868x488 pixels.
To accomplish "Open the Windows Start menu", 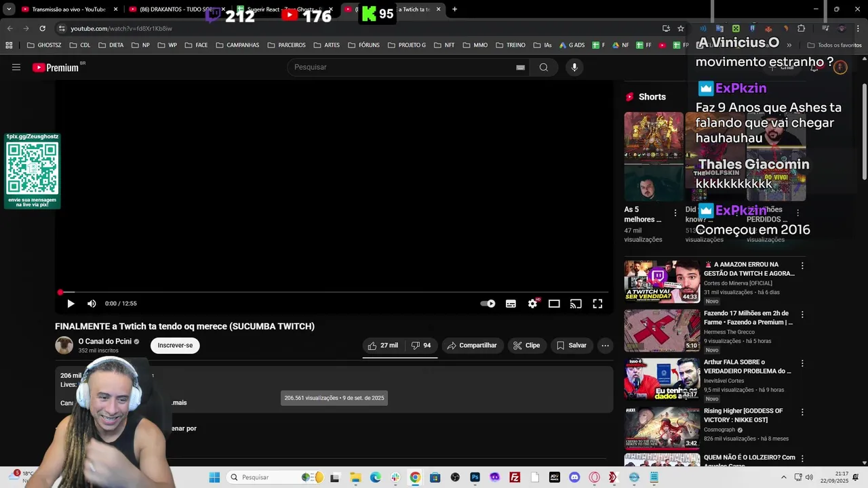I will tap(214, 477).
